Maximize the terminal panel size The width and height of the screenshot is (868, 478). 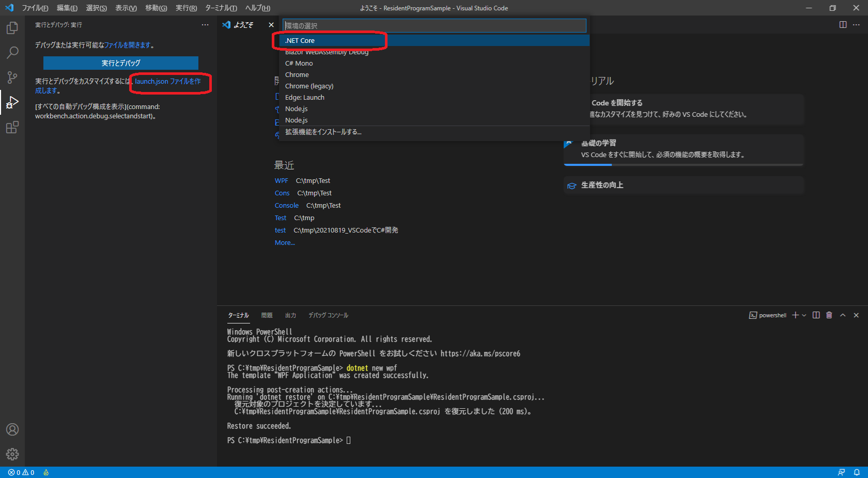point(843,315)
